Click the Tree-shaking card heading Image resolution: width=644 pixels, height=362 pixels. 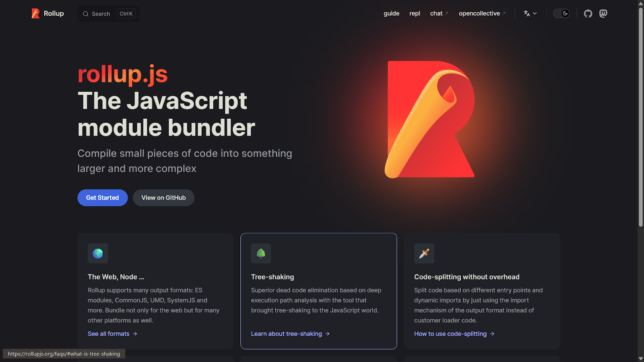pos(272,277)
